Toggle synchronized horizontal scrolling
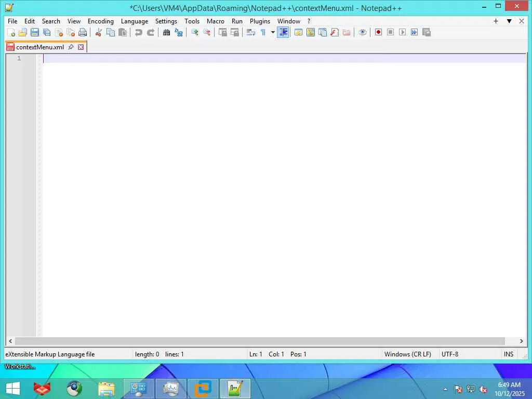The image size is (532, 399). (x=234, y=32)
